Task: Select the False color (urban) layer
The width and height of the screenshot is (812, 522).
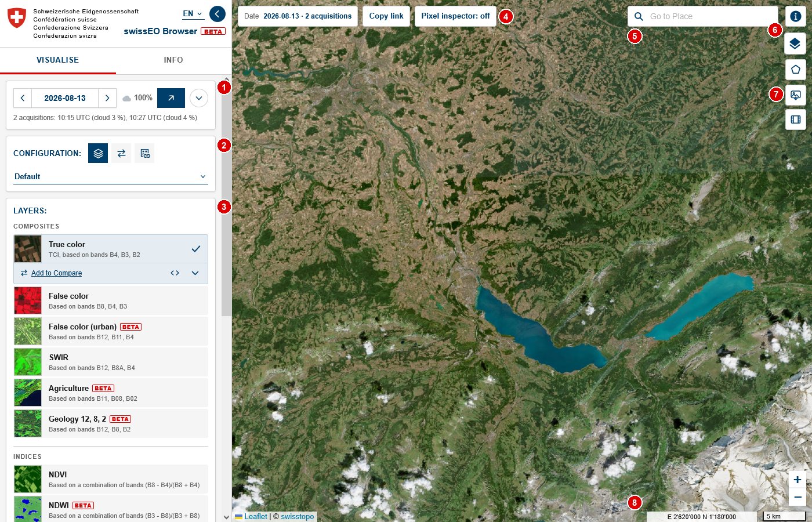Action: pyautogui.click(x=111, y=331)
